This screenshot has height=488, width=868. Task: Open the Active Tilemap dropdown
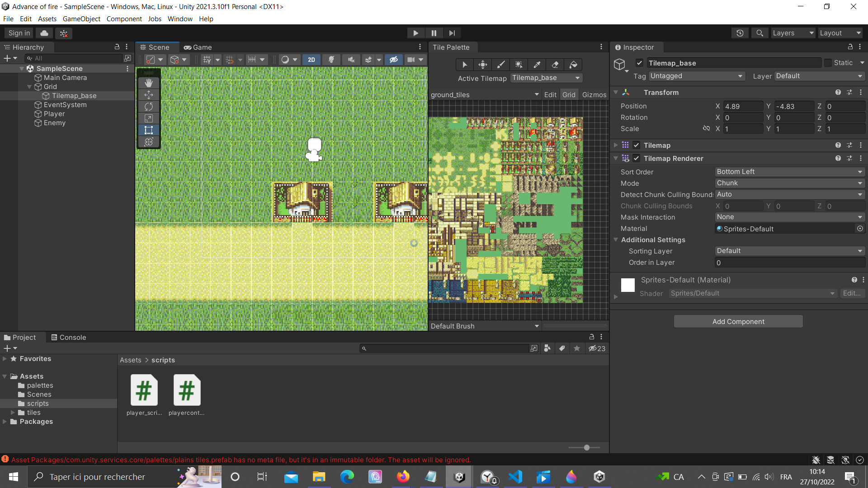click(546, 78)
